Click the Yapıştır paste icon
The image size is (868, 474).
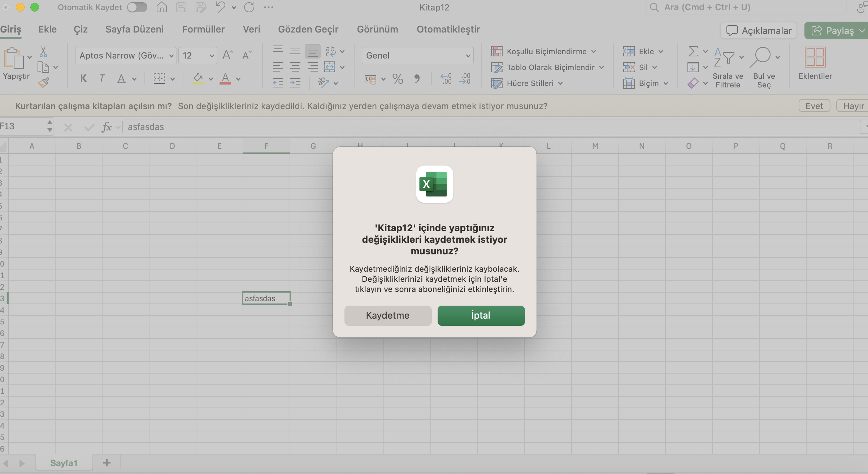coord(14,58)
